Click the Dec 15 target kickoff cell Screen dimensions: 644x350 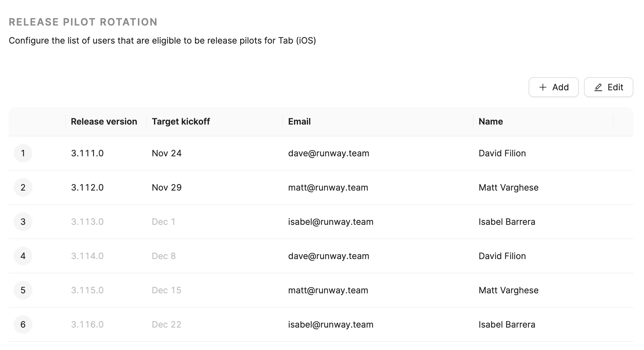[166, 290]
